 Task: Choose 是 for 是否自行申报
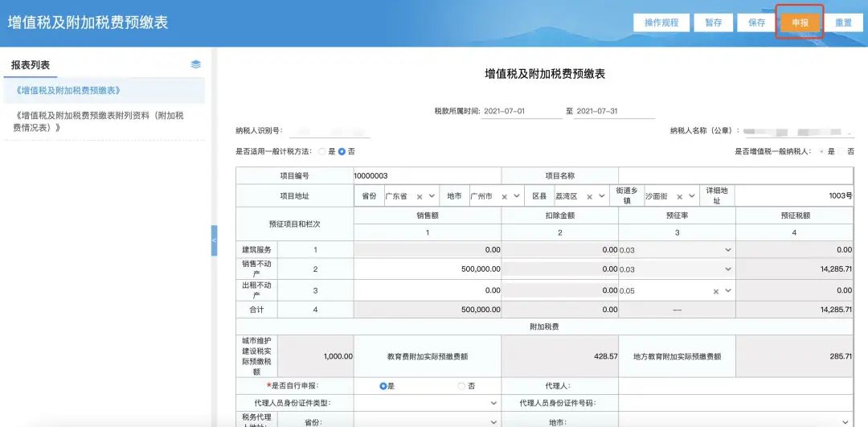coord(383,386)
